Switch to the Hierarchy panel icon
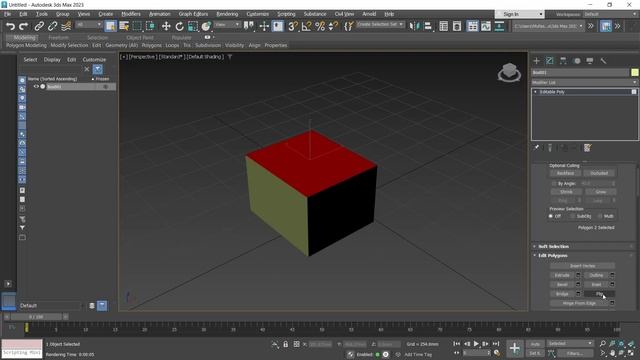Viewport: 640px width, 360px height. (563, 61)
